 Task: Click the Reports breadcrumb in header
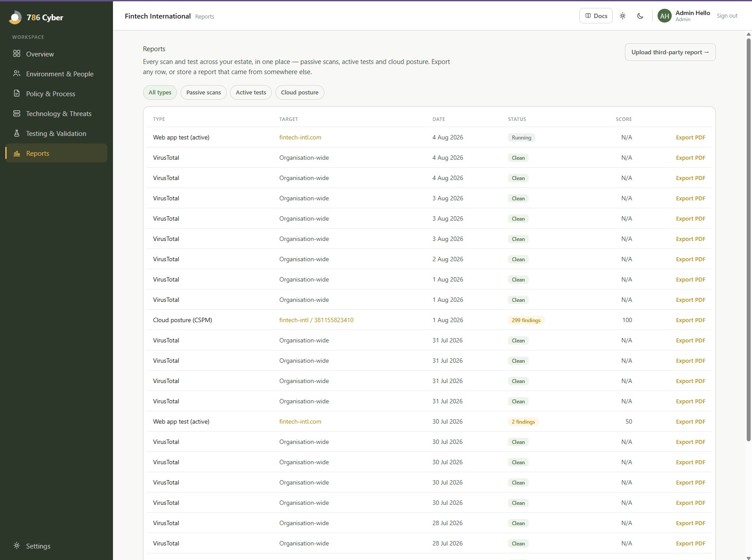(x=205, y=16)
